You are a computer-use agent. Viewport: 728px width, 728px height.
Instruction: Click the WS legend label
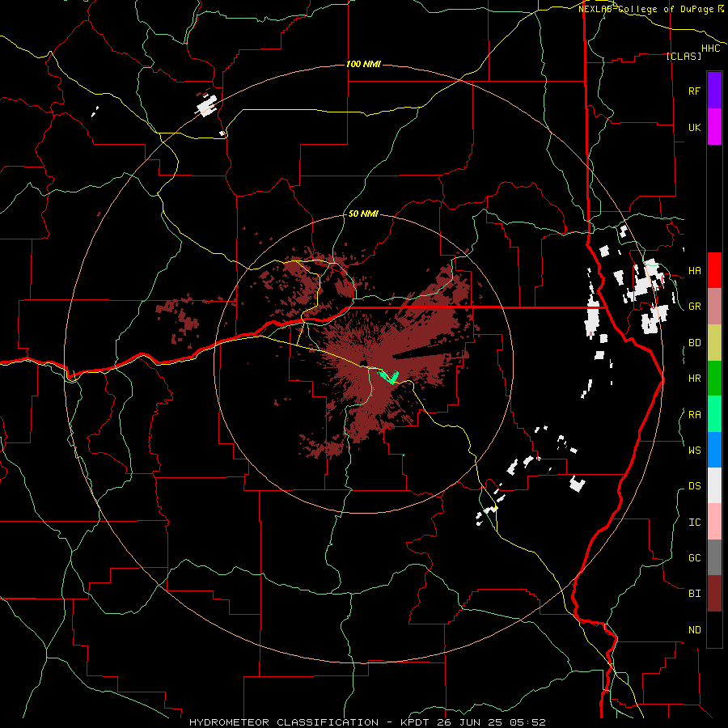coord(694,451)
